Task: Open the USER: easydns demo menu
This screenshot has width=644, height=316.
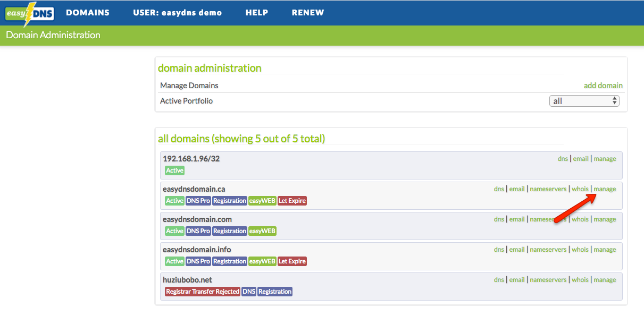Action: point(178,13)
